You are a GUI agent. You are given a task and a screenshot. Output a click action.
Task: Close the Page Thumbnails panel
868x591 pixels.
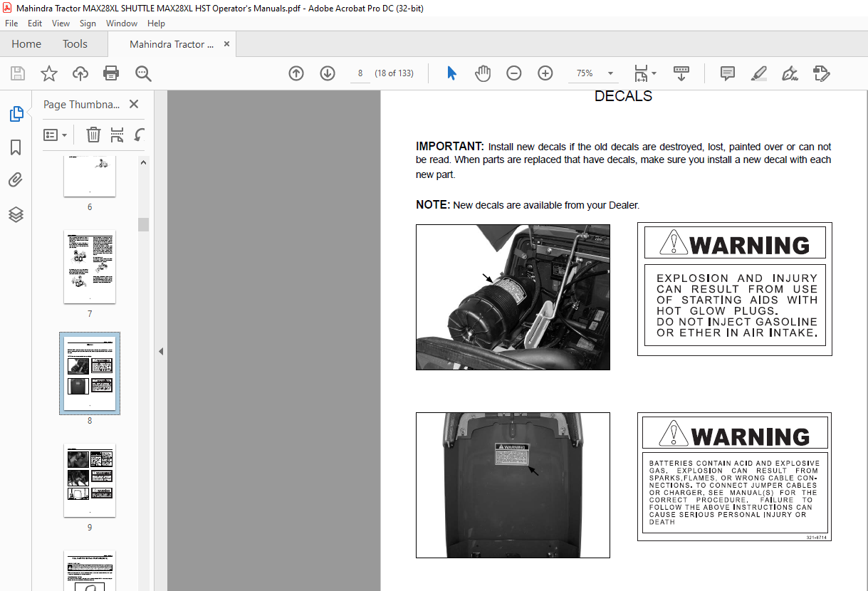pyautogui.click(x=134, y=104)
